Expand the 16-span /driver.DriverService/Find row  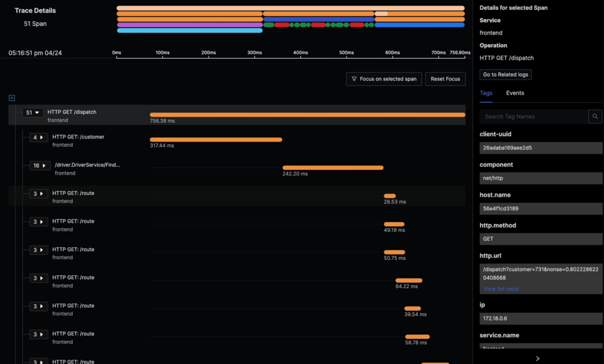coord(40,166)
